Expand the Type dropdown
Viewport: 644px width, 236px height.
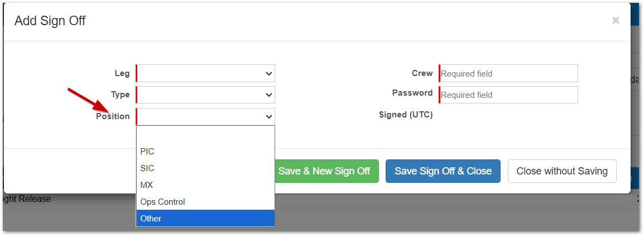coord(205,95)
